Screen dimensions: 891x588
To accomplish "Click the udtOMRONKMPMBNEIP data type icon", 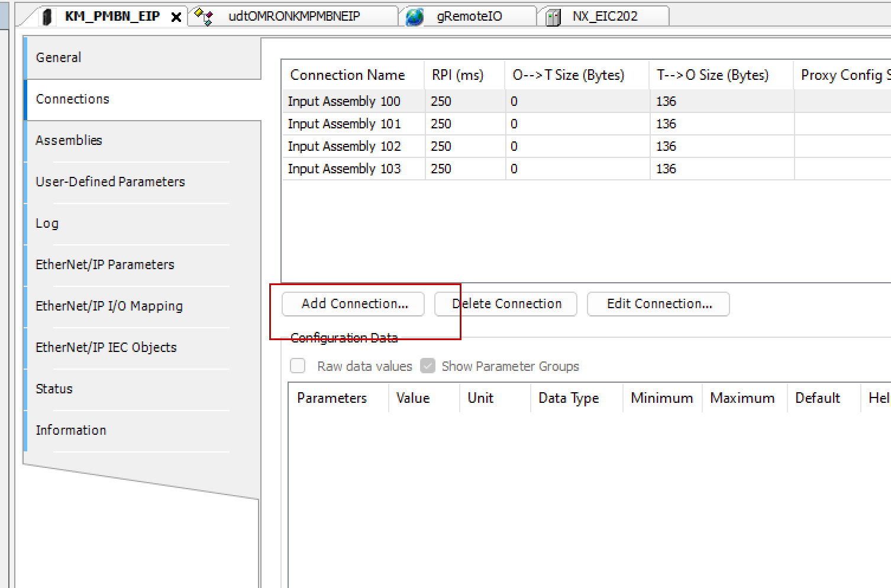I will [x=204, y=17].
